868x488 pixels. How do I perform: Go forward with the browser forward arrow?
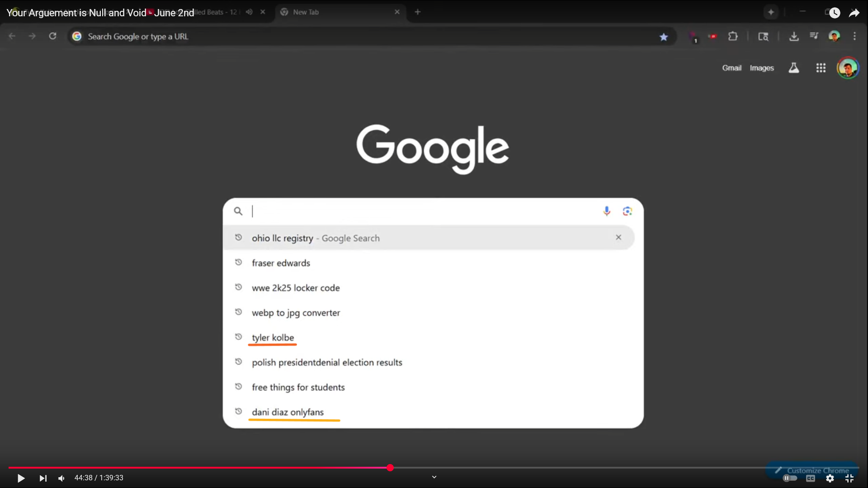32,36
